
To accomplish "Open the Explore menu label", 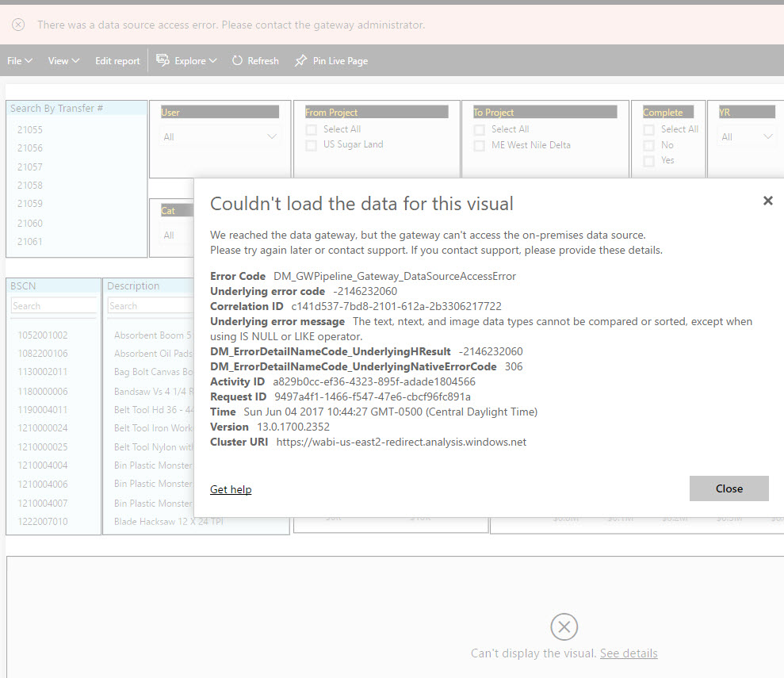I will [x=190, y=60].
